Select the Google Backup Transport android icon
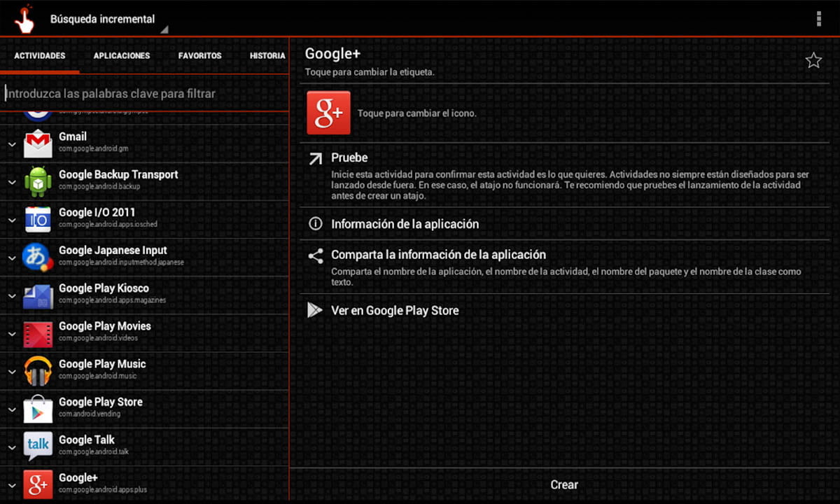Viewport: 840px width, 504px height. (x=38, y=181)
